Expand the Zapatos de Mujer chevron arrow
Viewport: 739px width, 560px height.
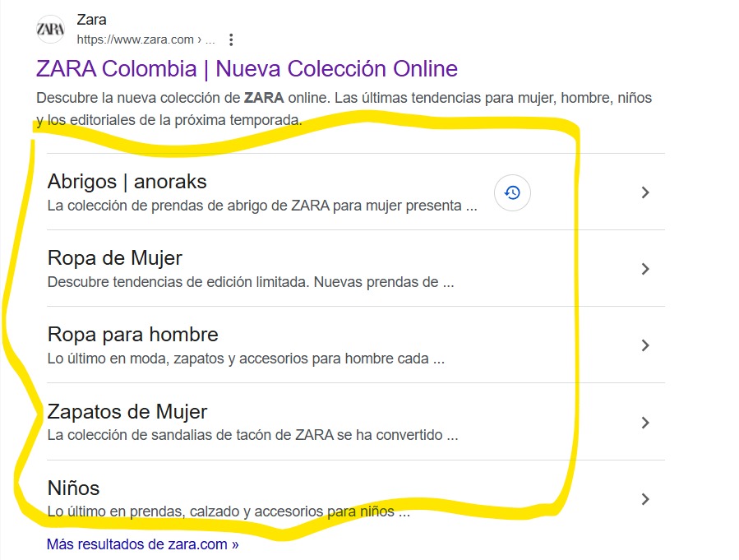(645, 423)
